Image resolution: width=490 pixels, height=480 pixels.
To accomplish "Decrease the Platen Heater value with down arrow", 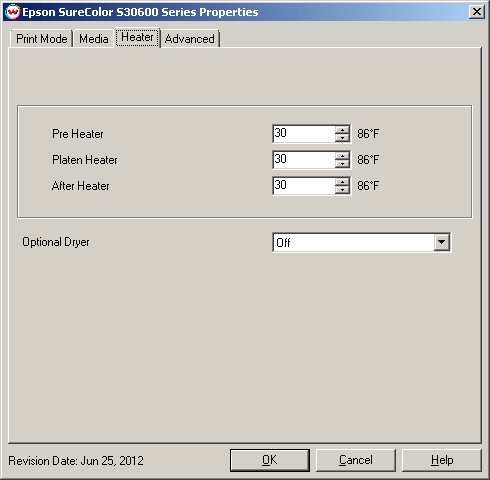I will coord(342,164).
